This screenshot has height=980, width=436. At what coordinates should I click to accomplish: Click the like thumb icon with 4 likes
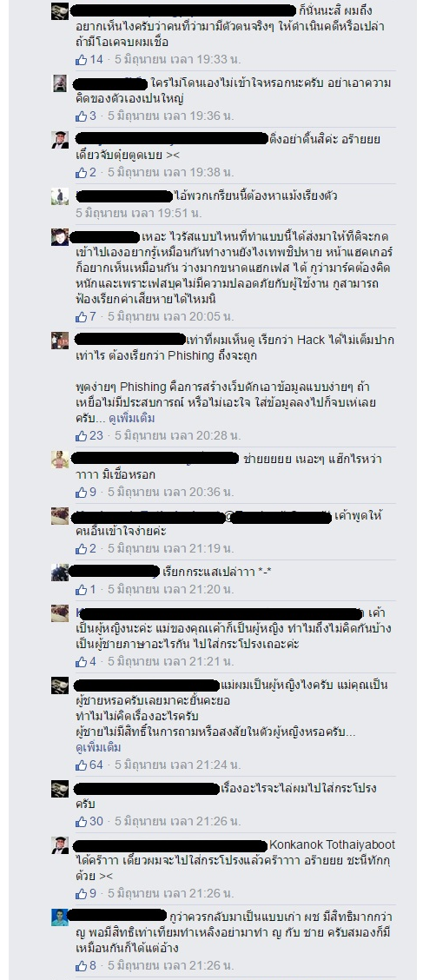pos(81,661)
